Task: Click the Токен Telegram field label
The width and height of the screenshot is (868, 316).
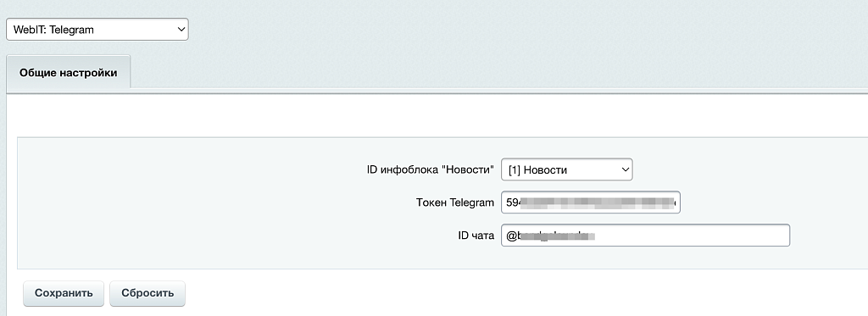Action: pyautogui.click(x=454, y=202)
